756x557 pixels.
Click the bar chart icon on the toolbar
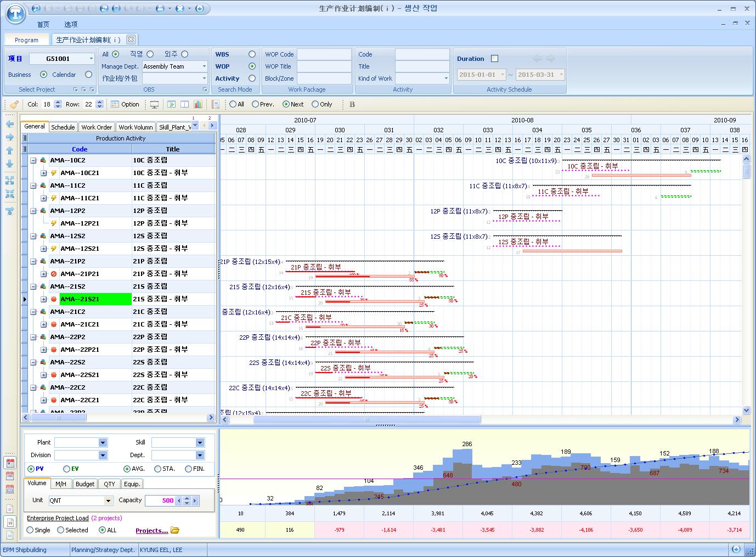point(198,104)
